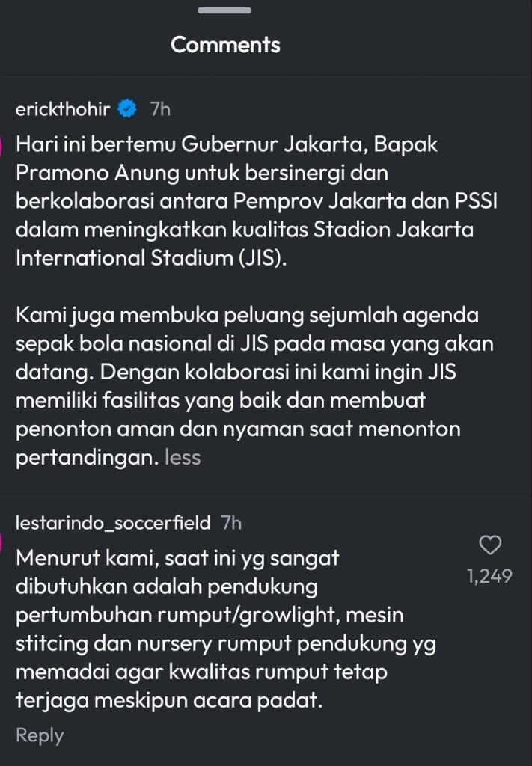Screen dimensions: 532x766
Task: Click the 7h timestamp on erickthohir's caption
Action: [x=159, y=108]
